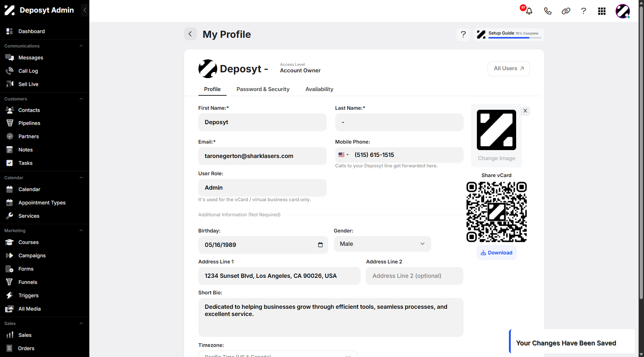644x357 pixels.
Task: Click the Change Image link
Action: [496, 158]
